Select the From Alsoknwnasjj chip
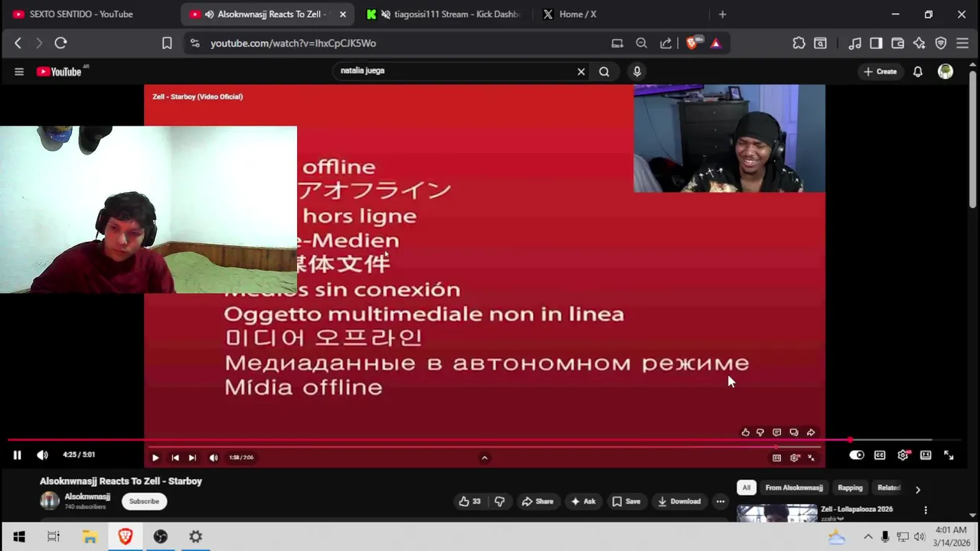Viewport: 980px width, 551px height. click(794, 487)
